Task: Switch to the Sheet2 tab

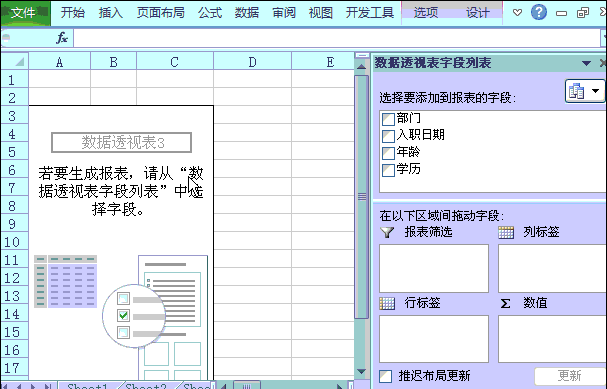Action: click(x=146, y=386)
